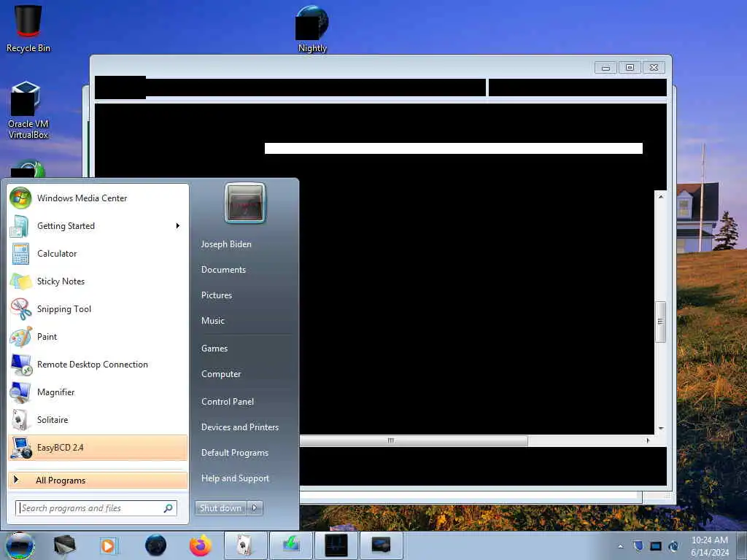The width and height of the screenshot is (747, 560).
Task: Click the Windows Start orb
Action: tap(20, 545)
